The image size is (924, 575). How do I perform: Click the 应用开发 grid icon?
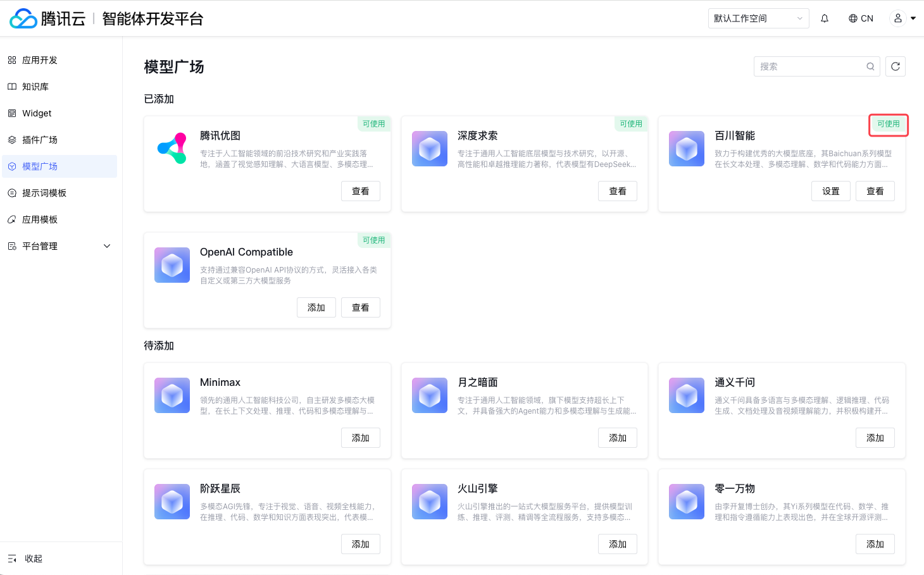[12, 60]
